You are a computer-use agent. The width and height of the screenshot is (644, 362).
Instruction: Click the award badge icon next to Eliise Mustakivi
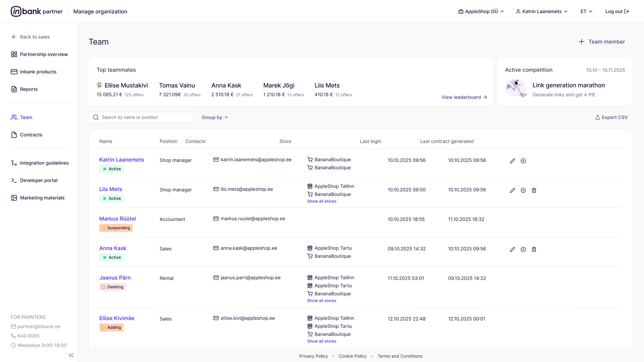pos(99,85)
